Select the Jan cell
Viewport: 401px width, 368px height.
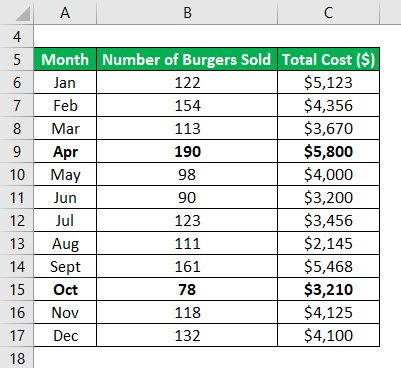click(65, 82)
